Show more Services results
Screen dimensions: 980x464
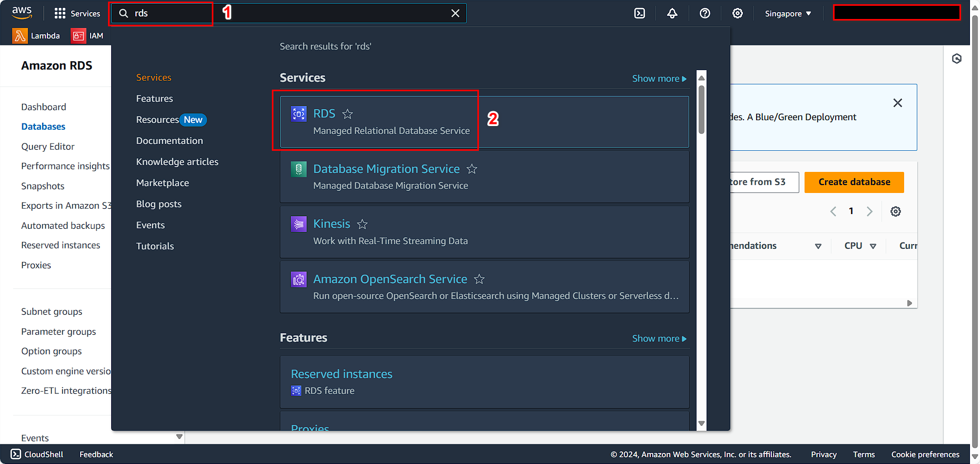pos(659,79)
